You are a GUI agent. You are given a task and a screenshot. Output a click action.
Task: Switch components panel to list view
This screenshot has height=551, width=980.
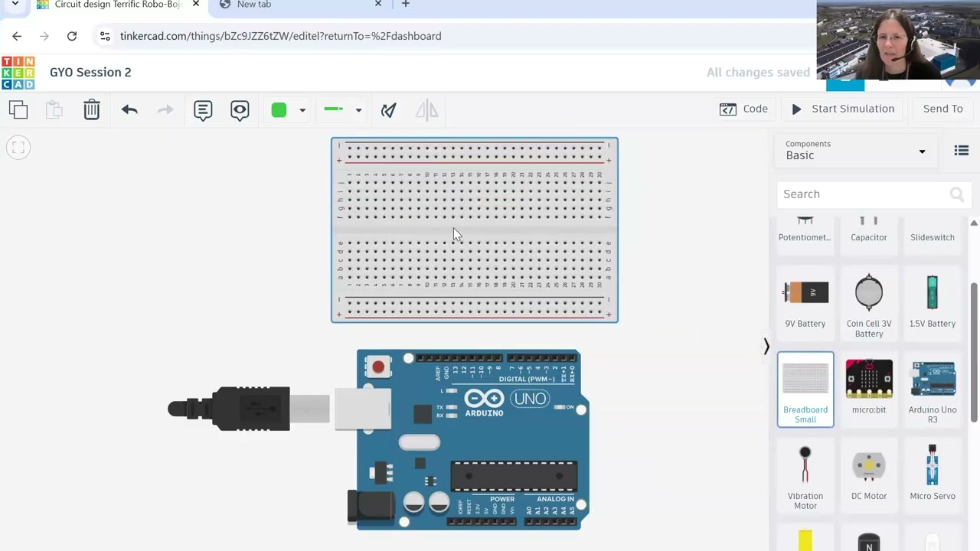click(x=962, y=151)
